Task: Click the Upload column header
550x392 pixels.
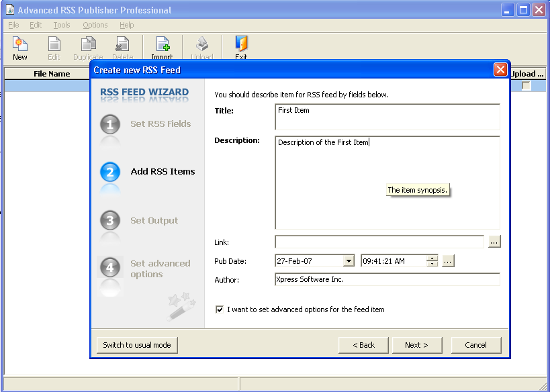Action: coord(527,74)
